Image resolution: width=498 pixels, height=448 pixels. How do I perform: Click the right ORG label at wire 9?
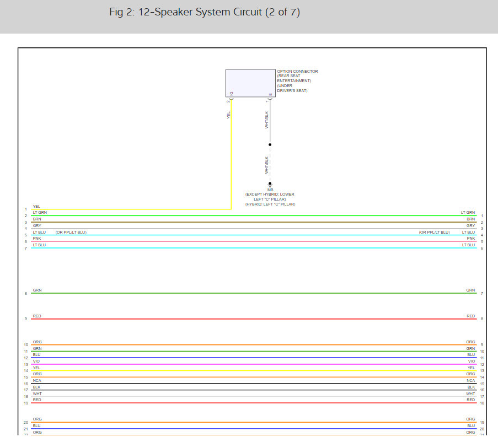coord(470,342)
